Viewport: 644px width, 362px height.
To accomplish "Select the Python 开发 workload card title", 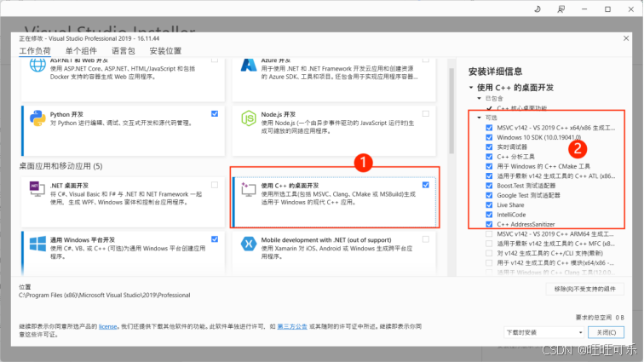I will (x=66, y=114).
